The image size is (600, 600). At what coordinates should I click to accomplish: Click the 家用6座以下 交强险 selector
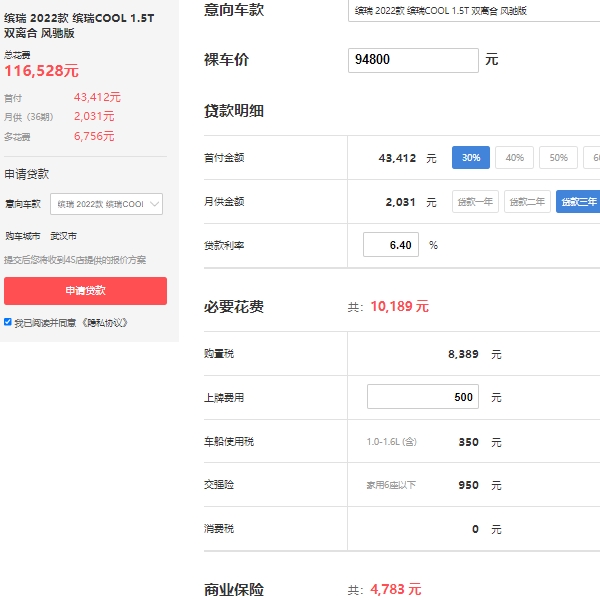(x=390, y=485)
